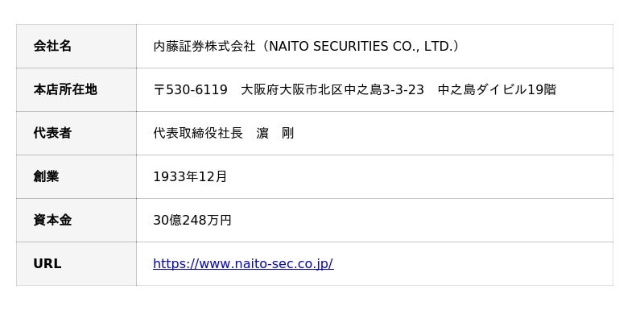
Task: Open the naito-sec.co.jp URL link
Action: coord(243,263)
